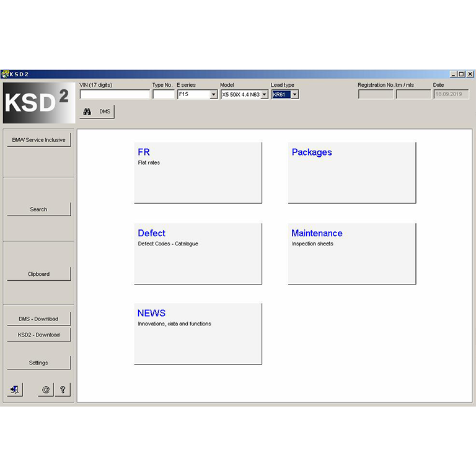Screen dimensions: 476x476
Task: Click the binoculars DMS search button
Action: click(x=97, y=112)
